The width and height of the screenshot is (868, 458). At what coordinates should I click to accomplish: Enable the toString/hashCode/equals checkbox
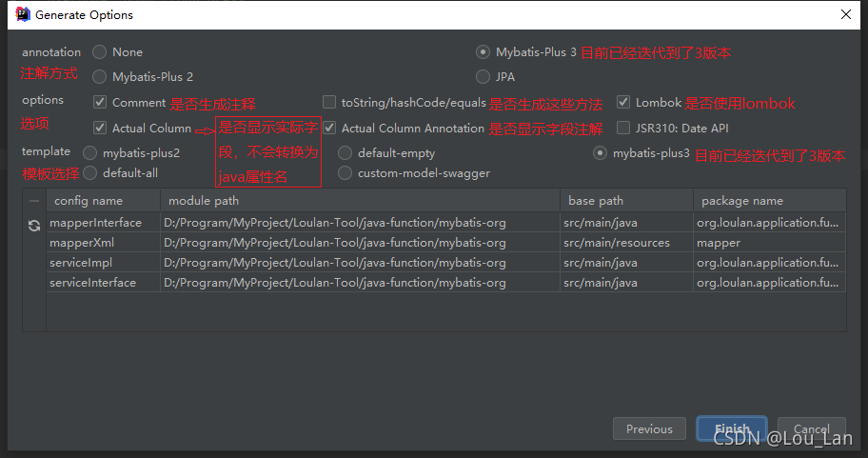329,103
